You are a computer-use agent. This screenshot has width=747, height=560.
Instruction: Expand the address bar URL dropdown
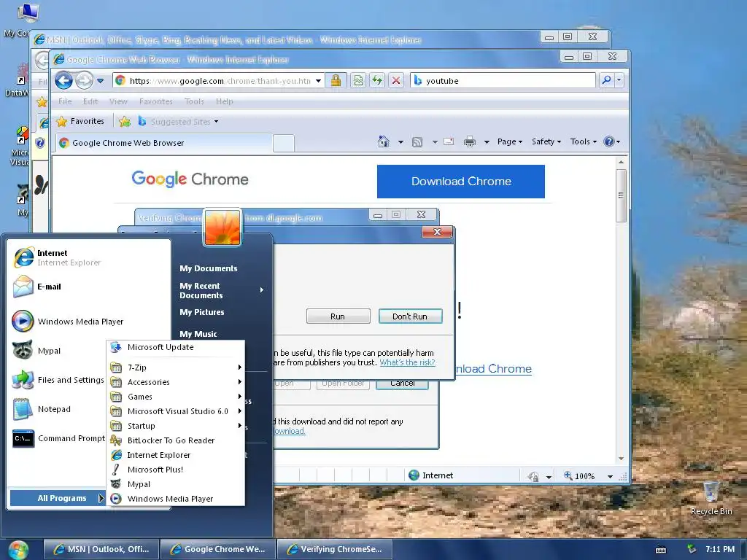point(318,81)
